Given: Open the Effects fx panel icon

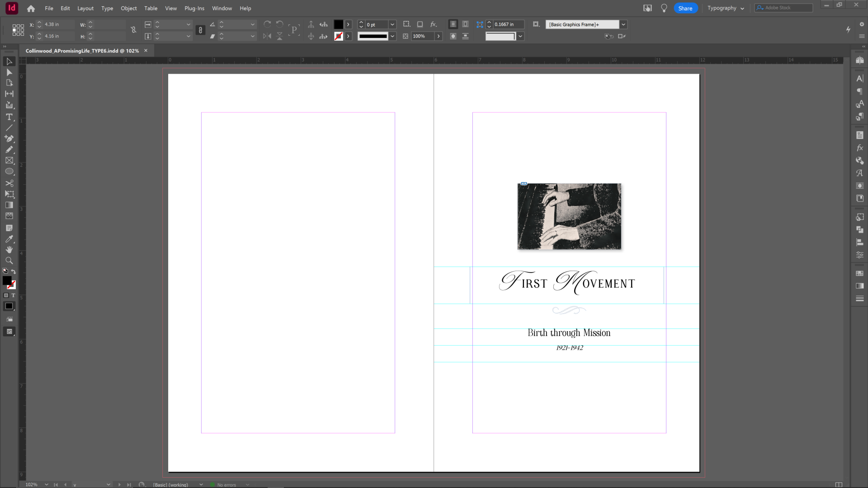Looking at the screenshot, I should [859, 148].
